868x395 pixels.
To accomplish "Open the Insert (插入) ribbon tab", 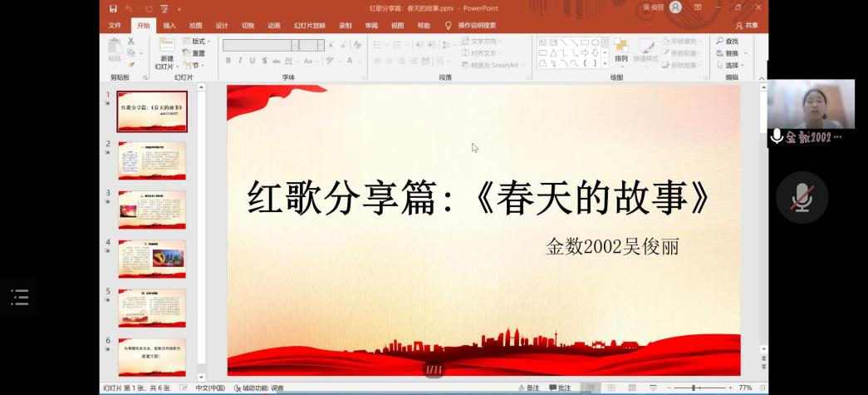I will pyautogui.click(x=169, y=26).
